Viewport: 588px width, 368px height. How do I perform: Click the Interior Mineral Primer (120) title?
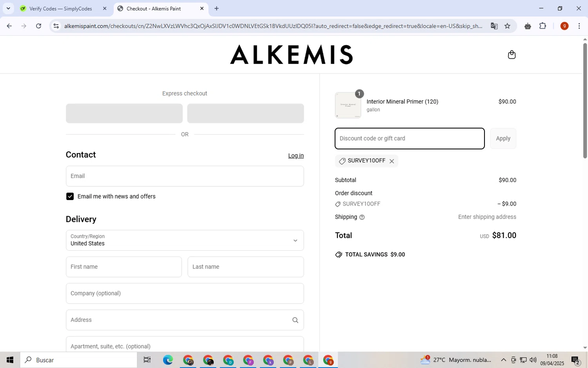pyautogui.click(x=402, y=102)
